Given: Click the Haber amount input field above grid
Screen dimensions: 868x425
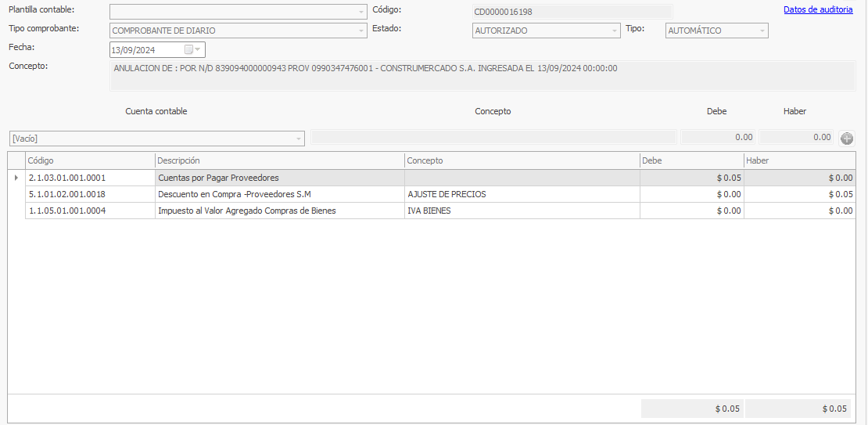Looking at the screenshot, I should coord(796,138).
